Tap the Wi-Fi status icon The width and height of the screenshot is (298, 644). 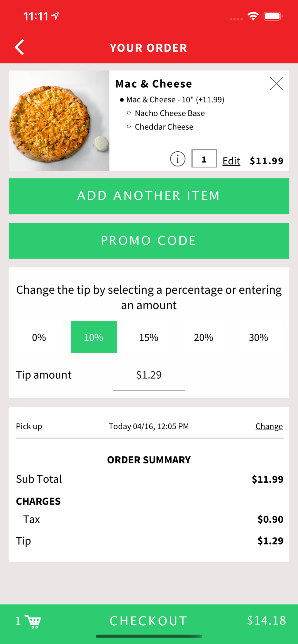(253, 16)
